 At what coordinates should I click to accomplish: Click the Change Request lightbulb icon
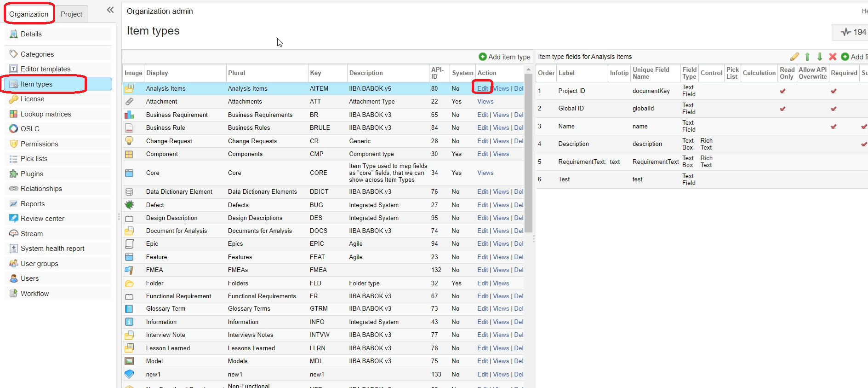pyautogui.click(x=129, y=141)
